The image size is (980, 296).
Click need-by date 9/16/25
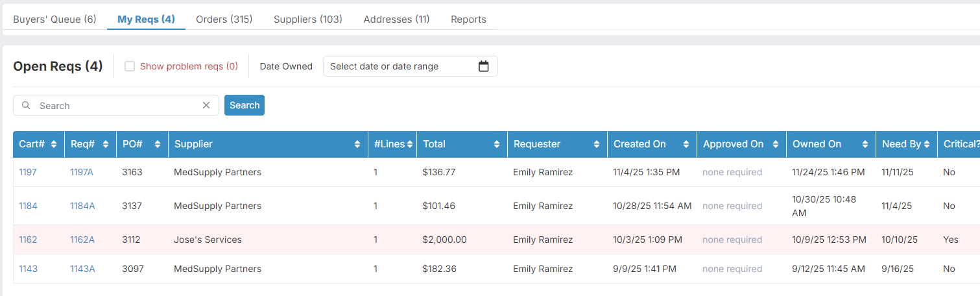(898, 269)
